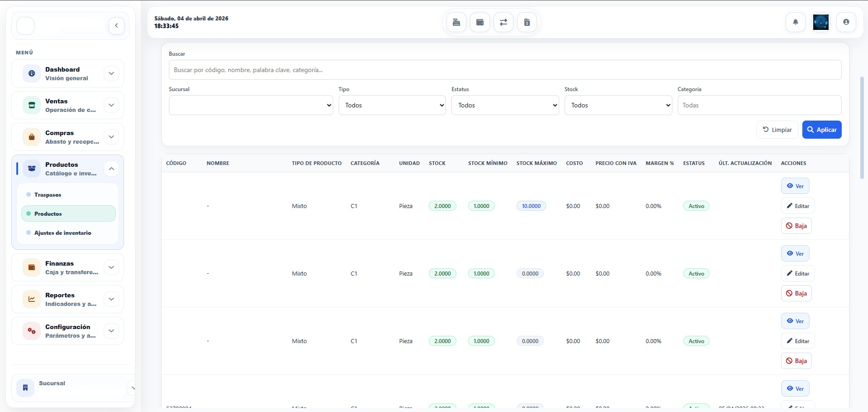Click the blue robot assistant avatar
The width and height of the screenshot is (868, 412).
(820, 22)
